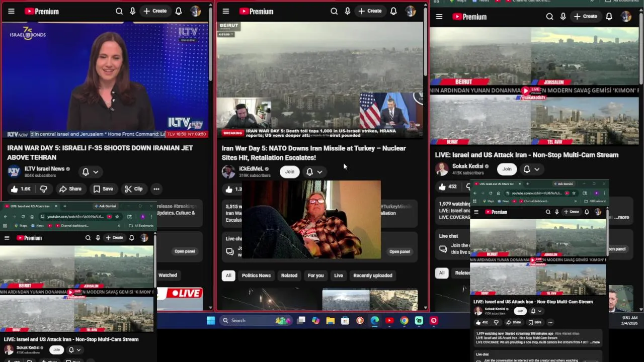
Task: Select the 'Live' chip in the iCkEdMeL window
Action: click(x=339, y=276)
